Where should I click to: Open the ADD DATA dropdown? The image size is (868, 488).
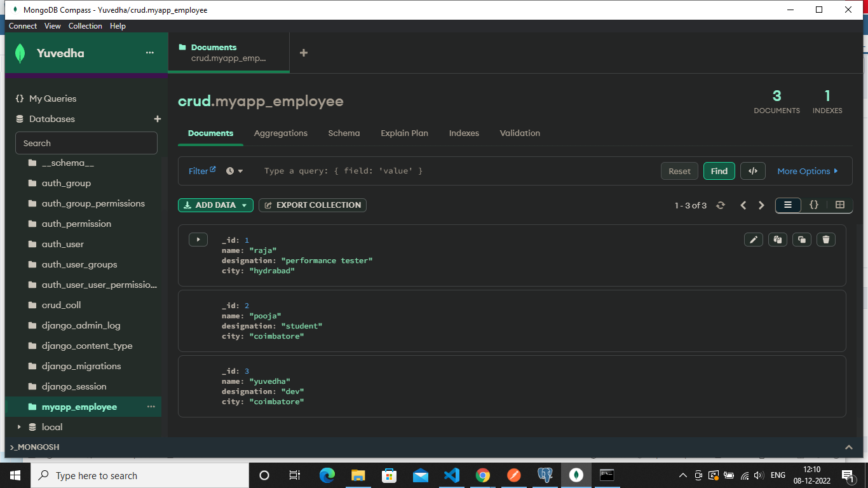tap(215, 205)
